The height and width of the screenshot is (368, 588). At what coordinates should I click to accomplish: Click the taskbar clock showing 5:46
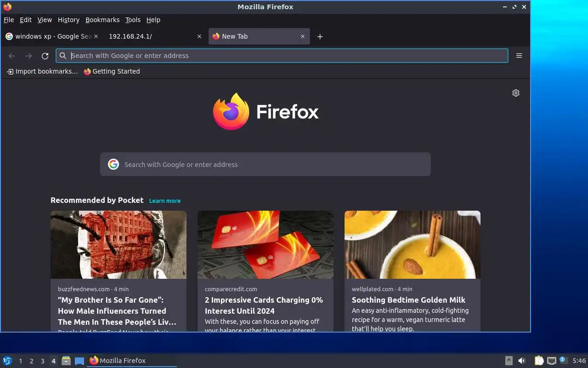[x=579, y=361]
